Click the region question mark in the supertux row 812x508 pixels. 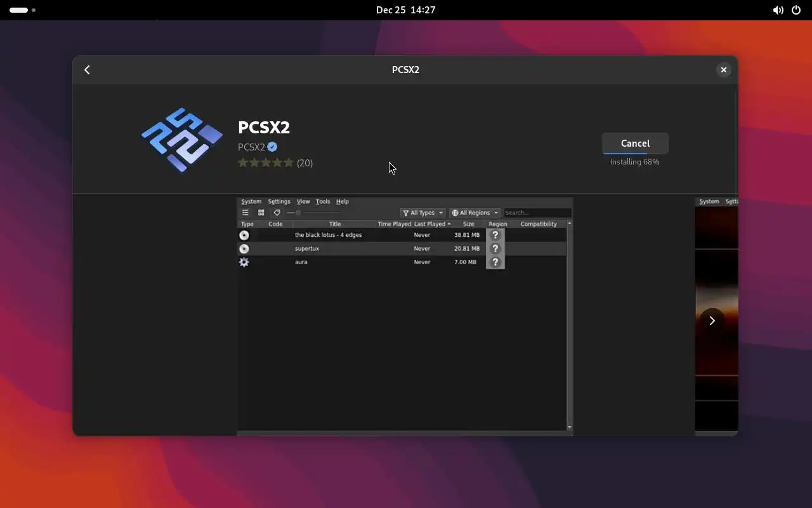(x=495, y=248)
